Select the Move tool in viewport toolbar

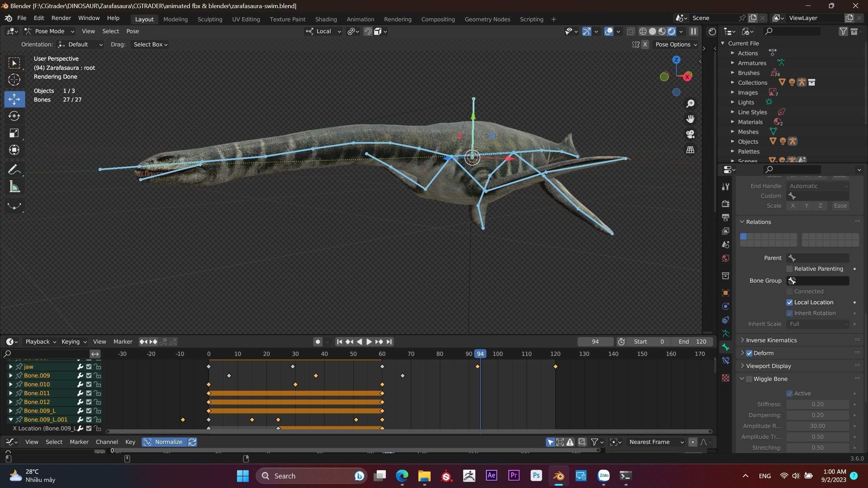14,99
